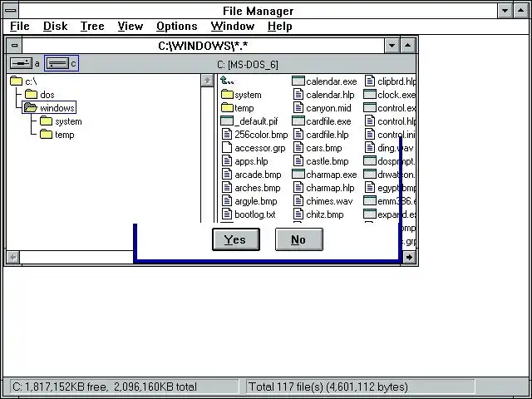
Task: Select arcade.bmp file icon
Action: 227,175
